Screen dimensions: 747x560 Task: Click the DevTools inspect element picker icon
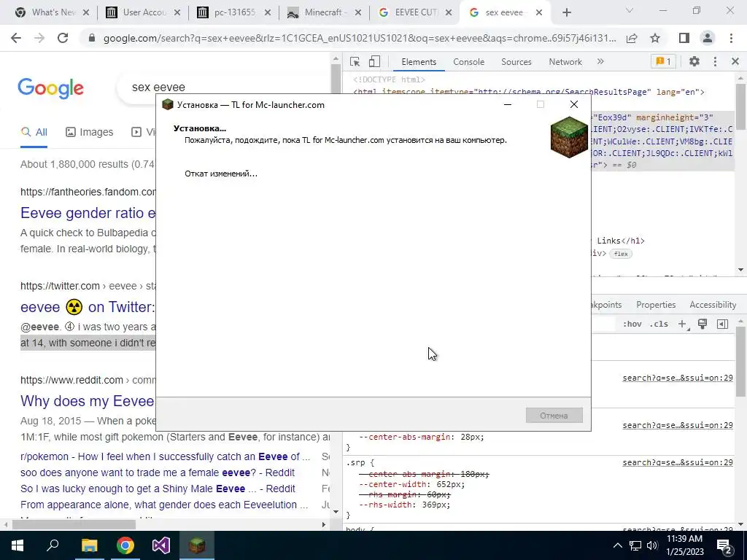tap(355, 62)
